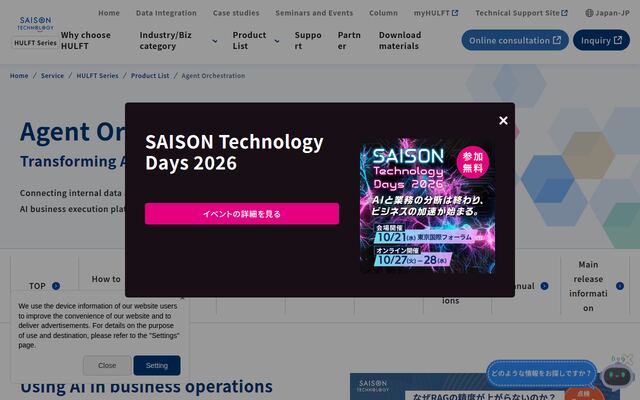Click arrow icon beside the Manual tab
Screen dimensions: 640x400
tap(544, 286)
